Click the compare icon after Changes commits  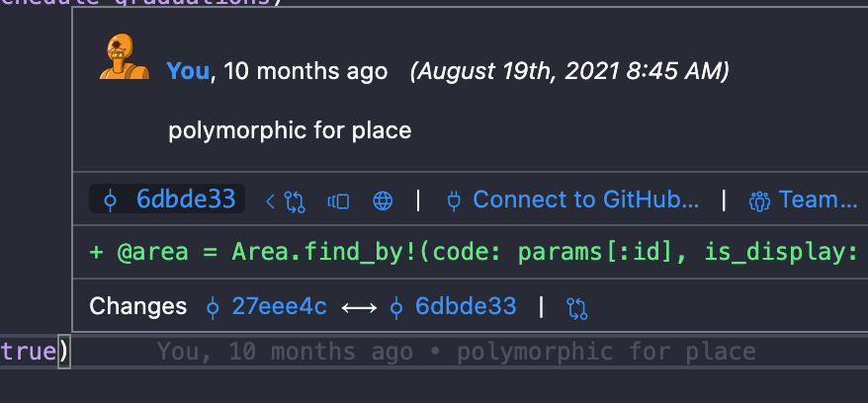(578, 308)
